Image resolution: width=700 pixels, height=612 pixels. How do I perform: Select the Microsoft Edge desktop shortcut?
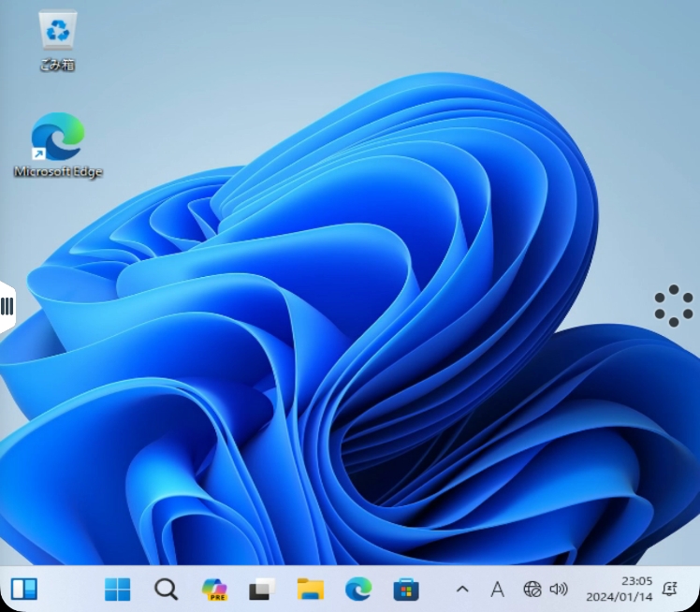(58, 146)
